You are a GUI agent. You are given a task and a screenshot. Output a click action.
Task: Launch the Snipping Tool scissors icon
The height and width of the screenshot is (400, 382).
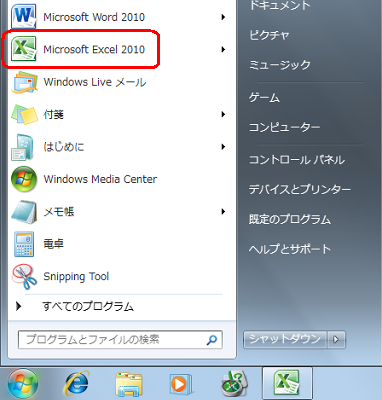click(x=24, y=277)
